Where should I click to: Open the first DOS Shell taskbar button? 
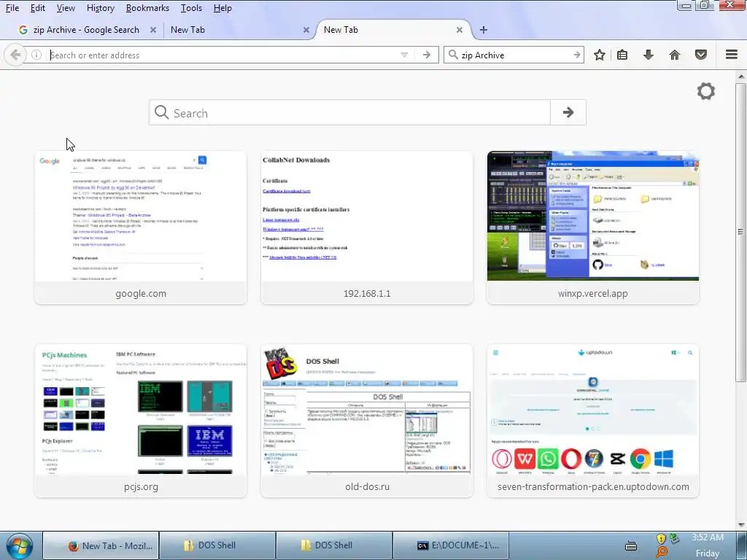coord(217,545)
